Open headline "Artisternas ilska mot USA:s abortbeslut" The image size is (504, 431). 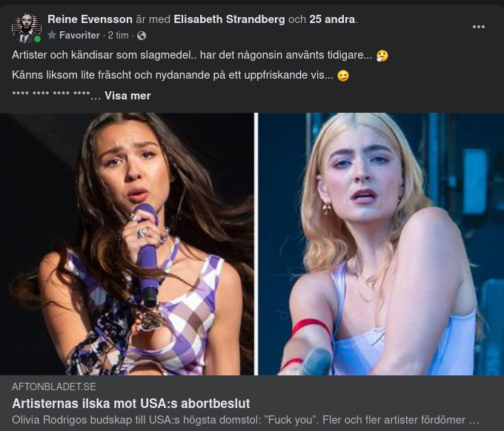coord(131,404)
